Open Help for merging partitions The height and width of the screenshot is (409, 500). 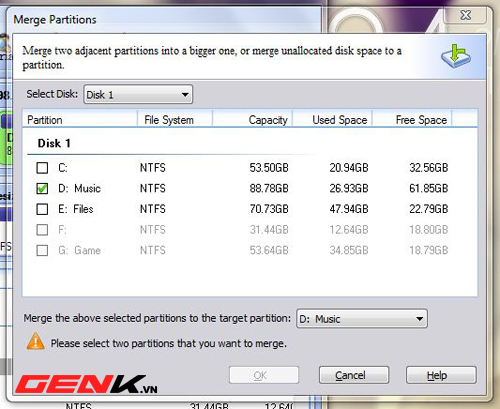click(x=441, y=375)
